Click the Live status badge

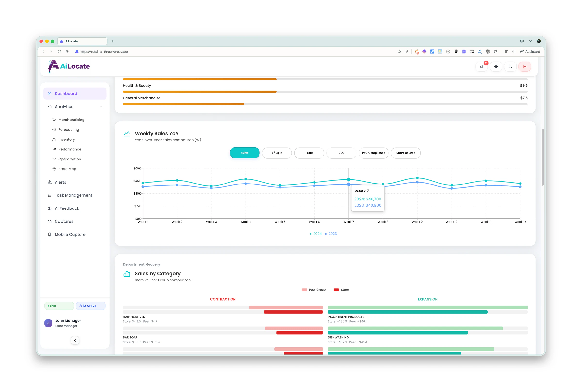pyautogui.click(x=59, y=306)
